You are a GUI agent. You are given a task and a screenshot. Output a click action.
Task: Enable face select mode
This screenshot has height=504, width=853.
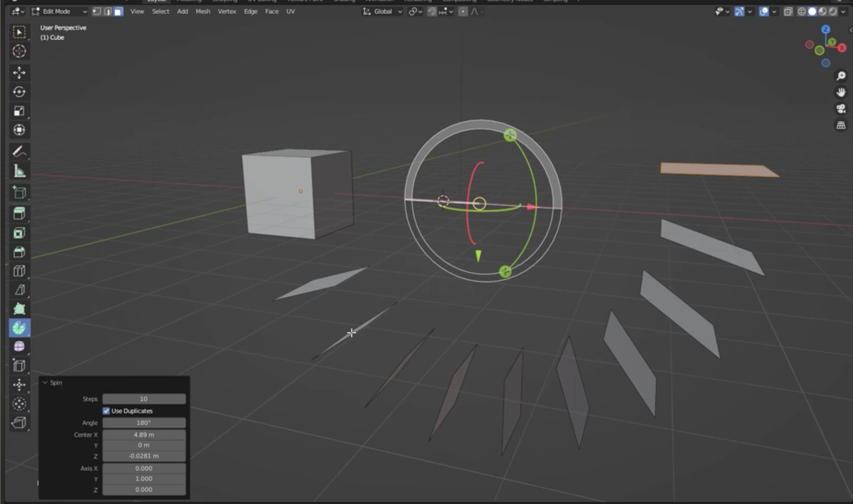pos(118,11)
